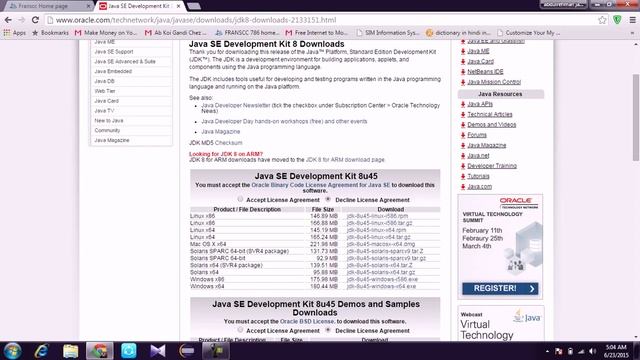Click the volume speaker tray icon
640x360 pixels.
pos(593,351)
